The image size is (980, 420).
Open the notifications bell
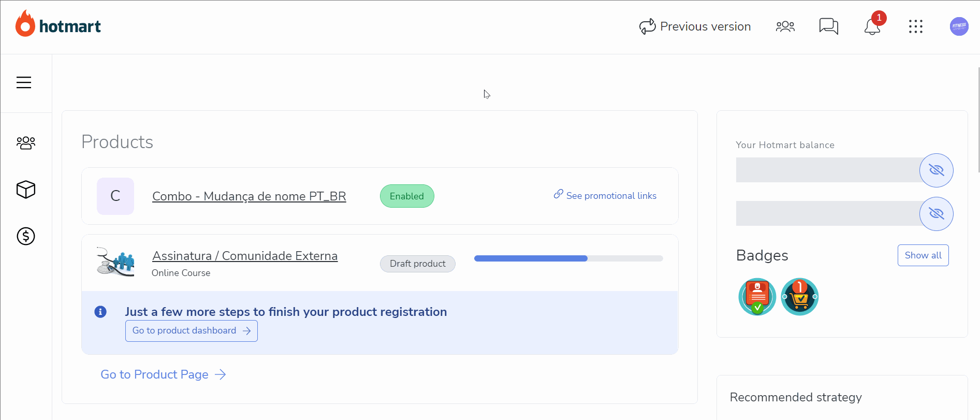(x=872, y=26)
